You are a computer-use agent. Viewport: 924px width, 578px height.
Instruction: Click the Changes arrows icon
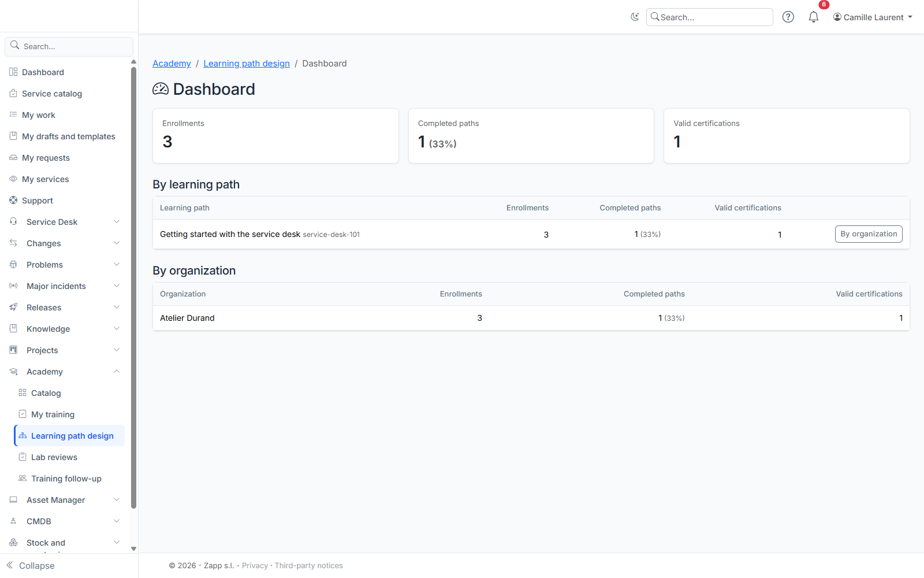pos(13,243)
